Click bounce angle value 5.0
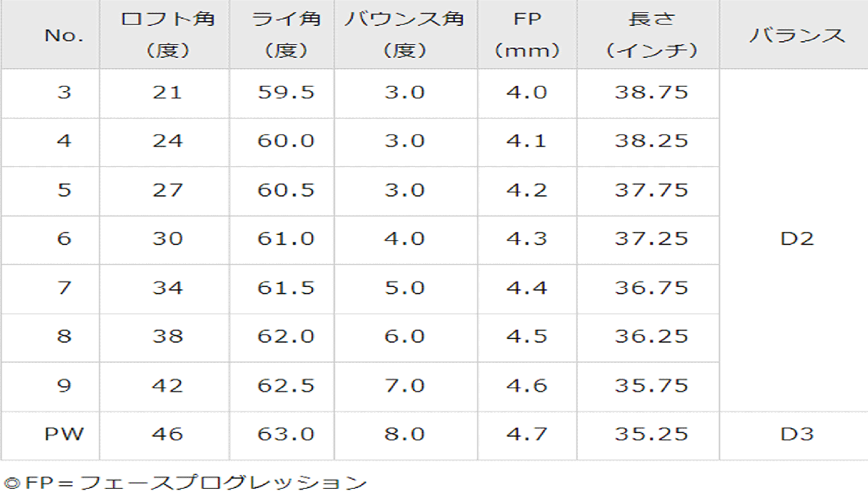This screenshot has height=496, width=868. pyautogui.click(x=404, y=288)
